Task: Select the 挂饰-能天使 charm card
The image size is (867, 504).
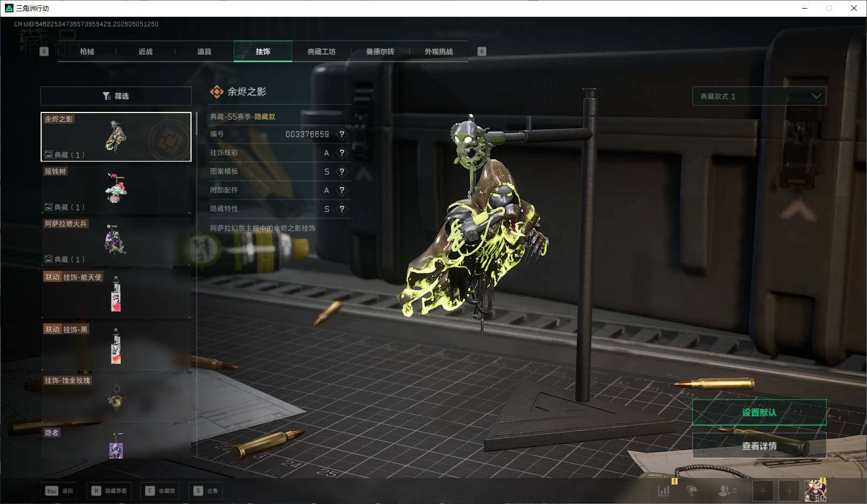Action: point(116,294)
